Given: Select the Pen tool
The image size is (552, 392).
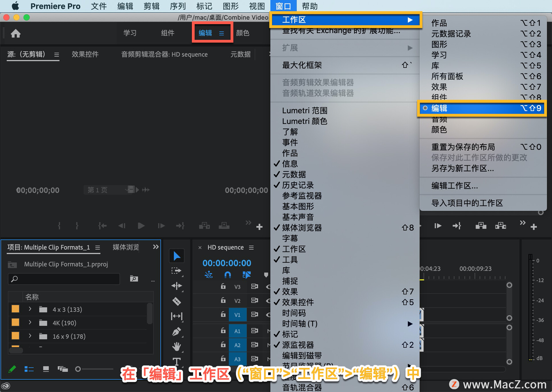Looking at the screenshot, I should coord(177,332).
